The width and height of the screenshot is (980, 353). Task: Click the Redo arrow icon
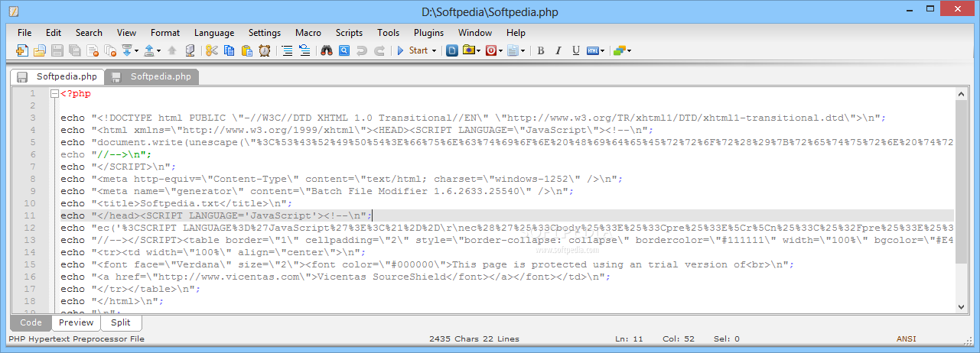click(x=379, y=50)
